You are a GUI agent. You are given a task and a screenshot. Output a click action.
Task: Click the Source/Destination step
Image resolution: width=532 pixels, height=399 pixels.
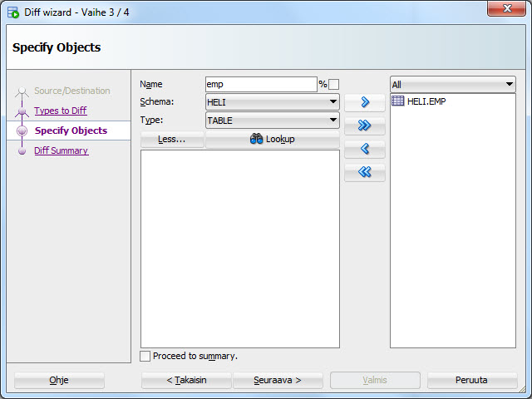click(x=72, y=91)
